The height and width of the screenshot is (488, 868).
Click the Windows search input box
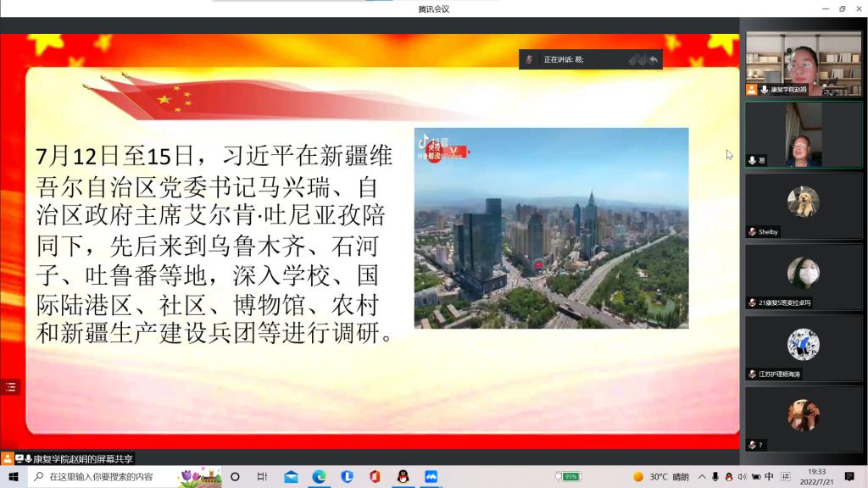pos(110,477)
